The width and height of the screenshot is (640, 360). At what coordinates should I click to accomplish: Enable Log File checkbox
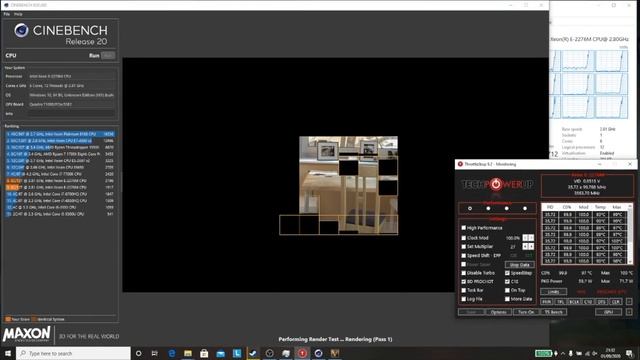(464, 299)
